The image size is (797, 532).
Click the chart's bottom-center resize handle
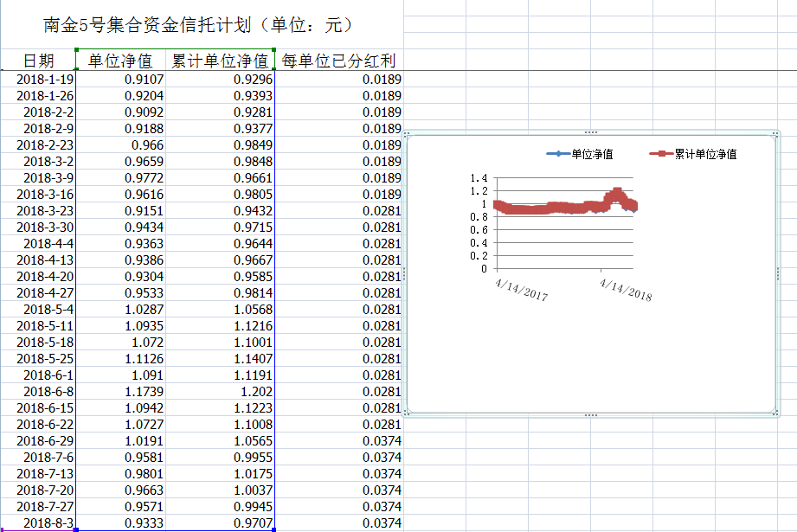pyautogui.click(x=591, y=415)
